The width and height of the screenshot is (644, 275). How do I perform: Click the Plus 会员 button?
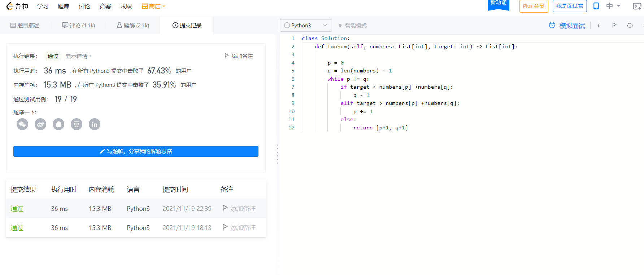point(534,6)
